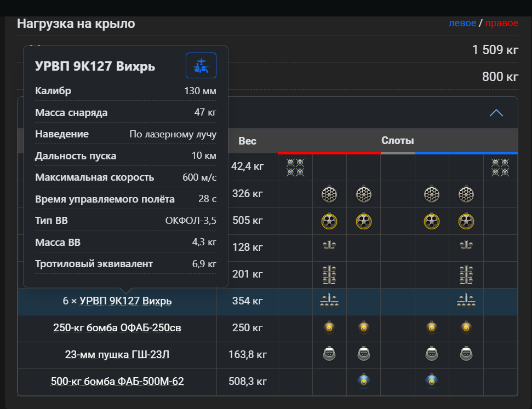This screenshot has width=532, height=409.
Task: Open the 500-кг бомба ФАБ-500М-62 link
Action: [117, 381]
